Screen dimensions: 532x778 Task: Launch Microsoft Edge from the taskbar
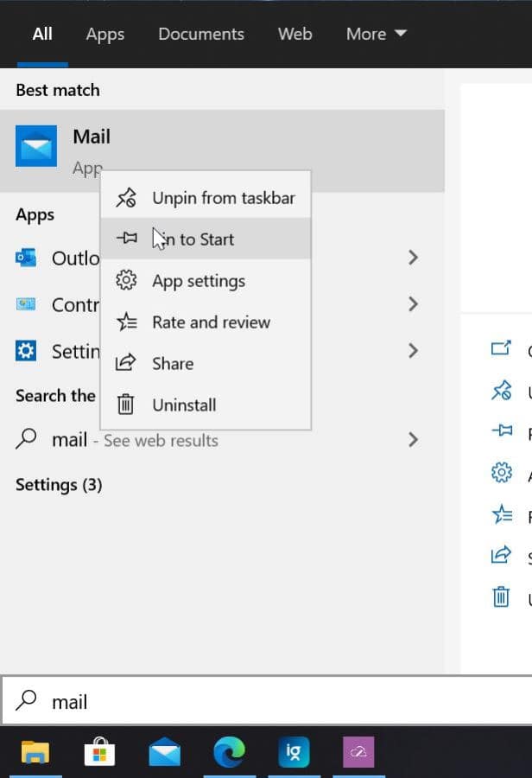(x=229, y=752)
